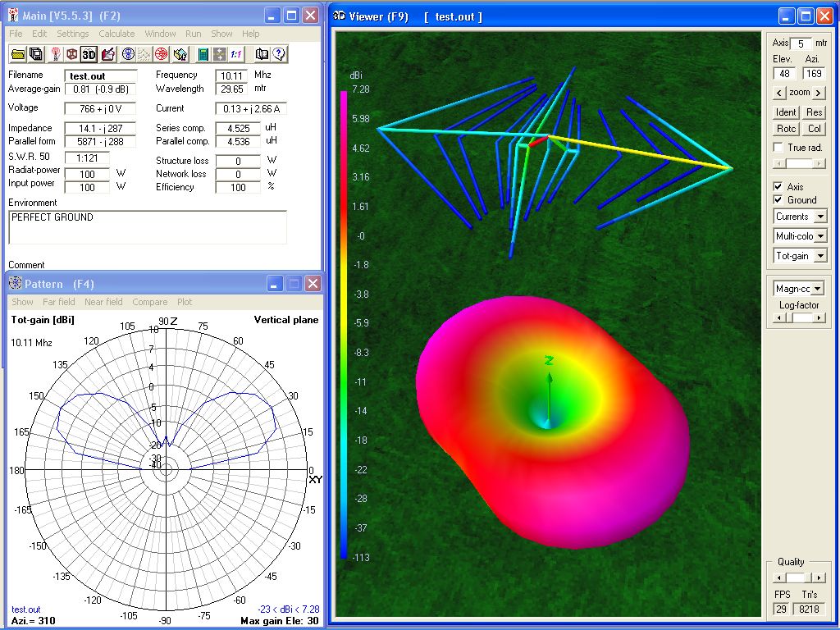This screenshot has width=840, height=630.
Task: Open the Calculate menu
Action: click(x=116, y=34)
